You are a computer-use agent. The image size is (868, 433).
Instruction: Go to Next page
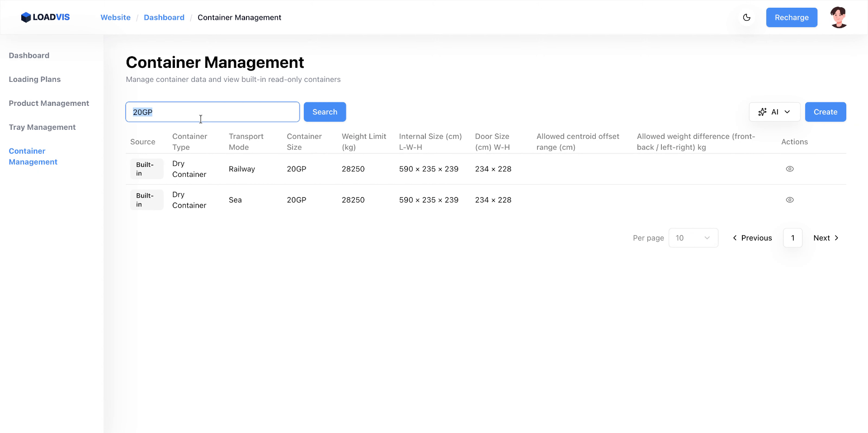point(826,238)
